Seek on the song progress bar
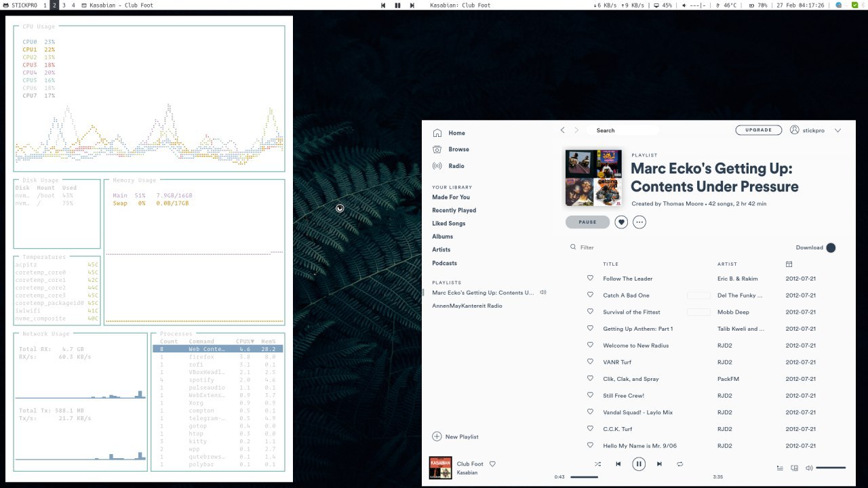 pyautogui.click(x=639, y=476)
